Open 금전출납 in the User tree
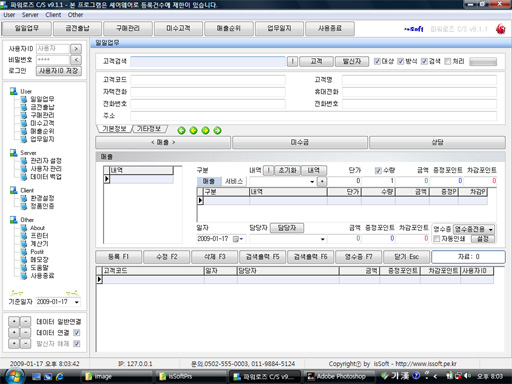 pyautogui.click(x=42, y=107)
